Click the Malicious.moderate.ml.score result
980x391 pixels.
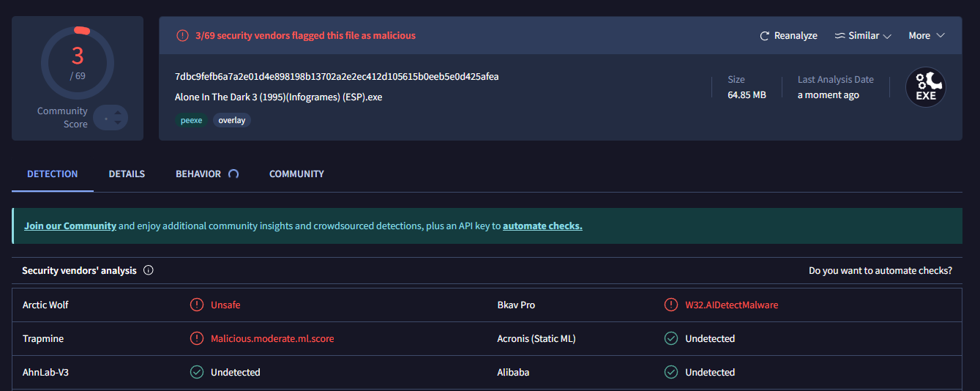tap(272, 338)
